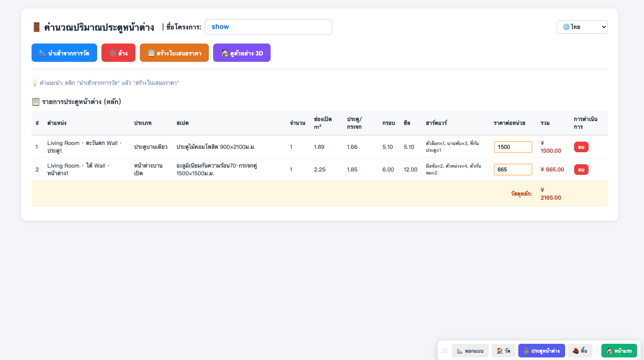Select the ประตูบานเดี่ยว type cell
This screenshot has width=644, height=360.
click(x=151, y=147)
